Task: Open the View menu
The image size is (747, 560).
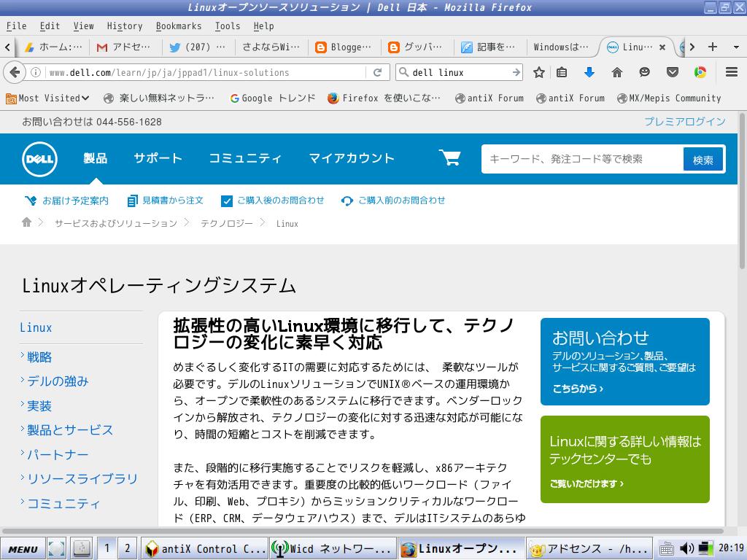Action: 83,26
